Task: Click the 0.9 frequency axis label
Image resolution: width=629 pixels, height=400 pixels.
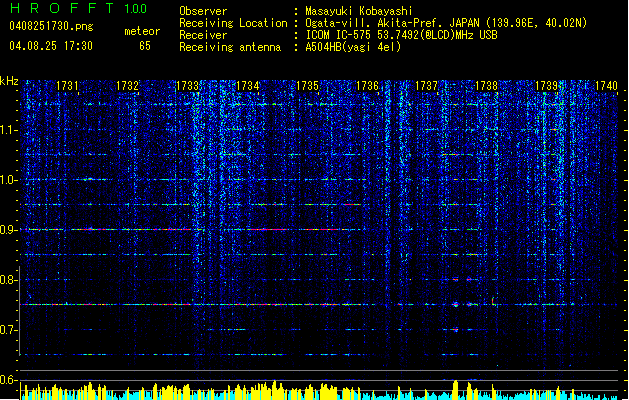Action: [8, 230]
